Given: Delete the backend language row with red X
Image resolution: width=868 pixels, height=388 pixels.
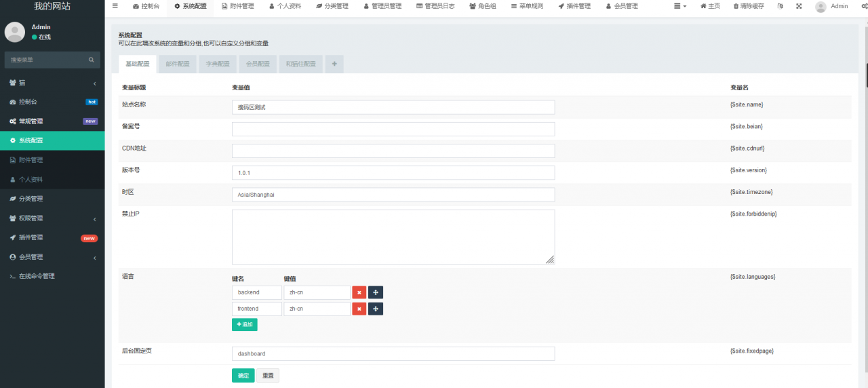Looking at the screenshot, I should coord(359,292).
